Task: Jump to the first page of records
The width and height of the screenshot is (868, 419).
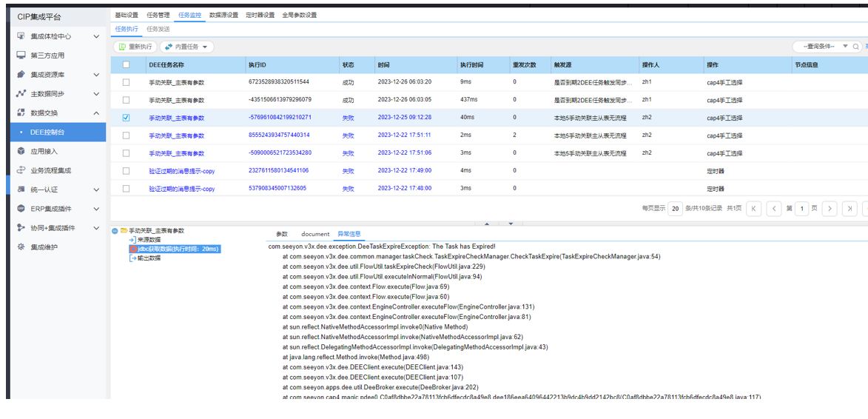Action: (x=753, y=209)
